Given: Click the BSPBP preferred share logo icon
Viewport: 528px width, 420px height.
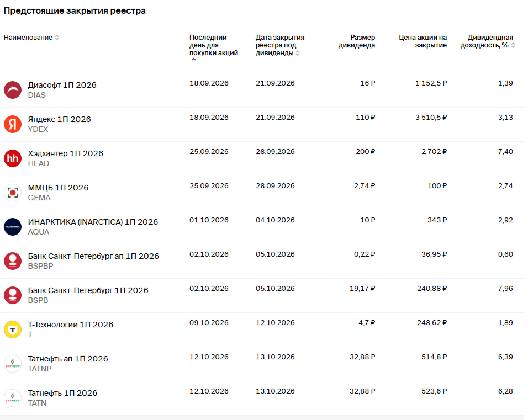Looking at the screenshot, I should 13,261.
